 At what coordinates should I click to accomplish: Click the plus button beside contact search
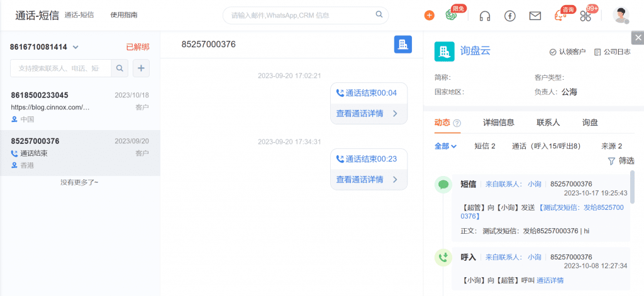pyautogui.click(x=141, y=68)
